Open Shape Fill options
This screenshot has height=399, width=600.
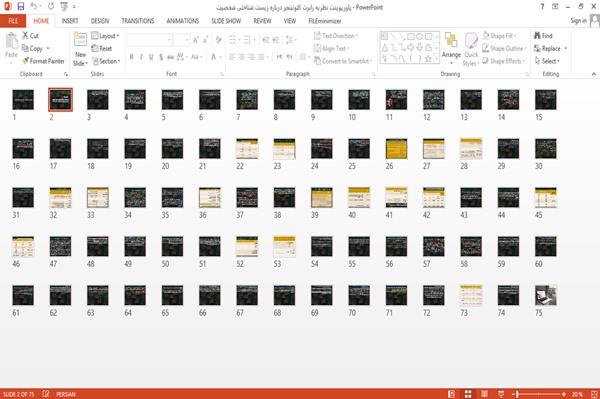coord(499,36)
